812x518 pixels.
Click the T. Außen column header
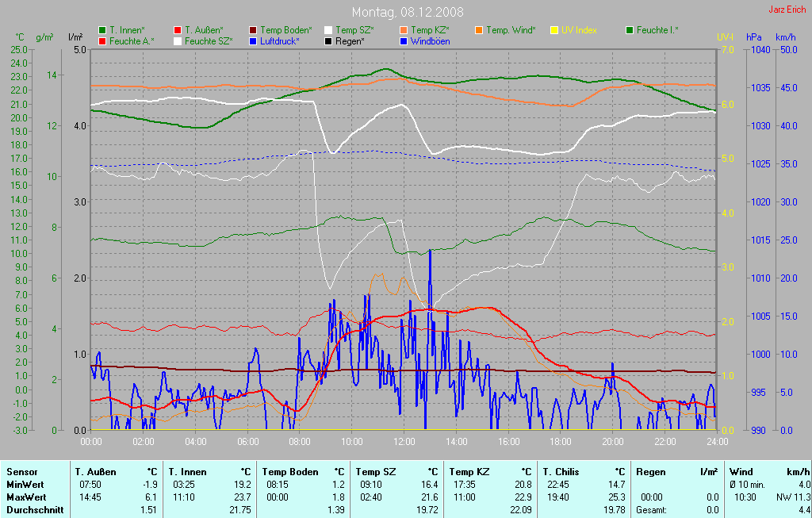[x=96, y=472]
